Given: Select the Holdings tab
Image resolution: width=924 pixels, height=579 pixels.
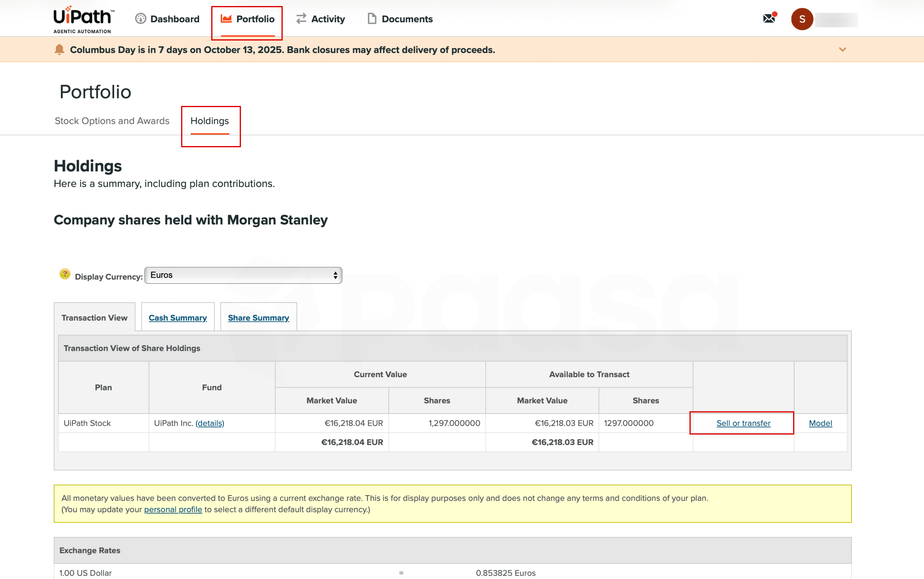Looking at the screenshot, I should click(x=210, y=121).
